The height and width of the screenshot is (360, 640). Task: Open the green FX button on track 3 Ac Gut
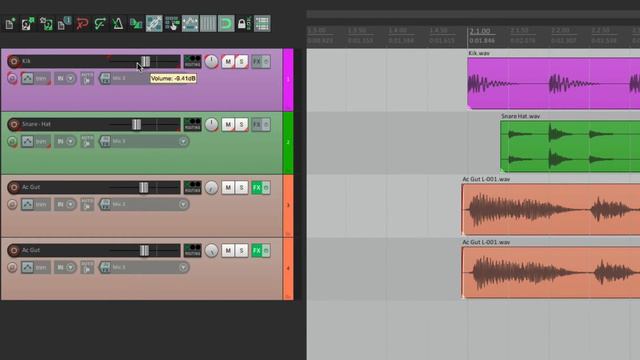tap(256, 188)
